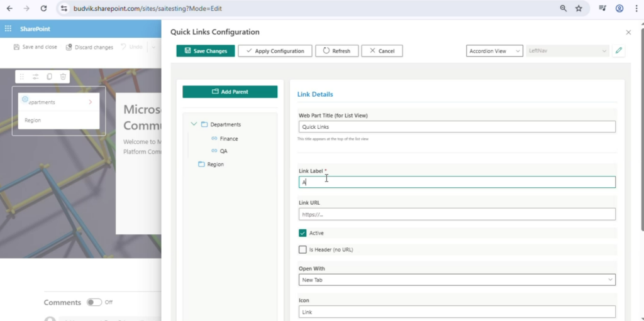Click the web part delete trash icon
This screenshot has height=321, width=644.
coord(63,77)
